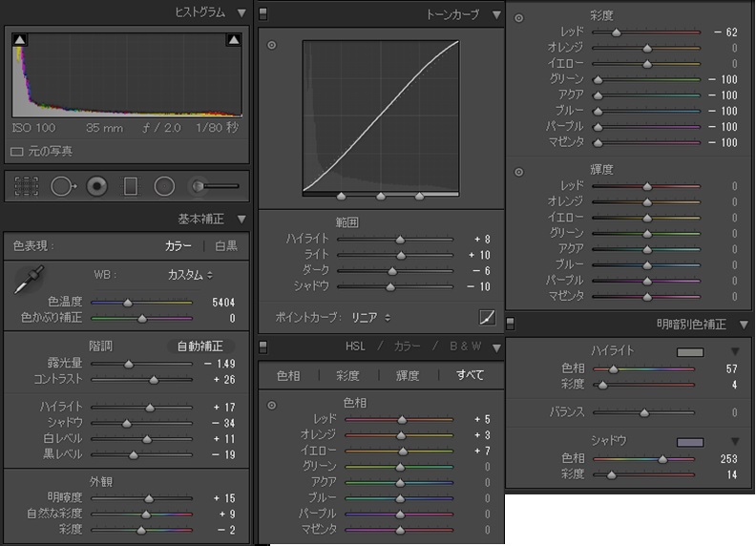Image resolution: width=756 pixels, height=546 pixels.
Task: Set treatment to カラー
Action: (x=178, y=246)
